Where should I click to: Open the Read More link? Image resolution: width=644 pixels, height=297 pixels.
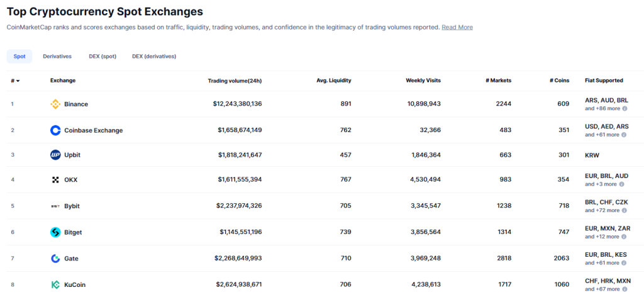(457, 27)
